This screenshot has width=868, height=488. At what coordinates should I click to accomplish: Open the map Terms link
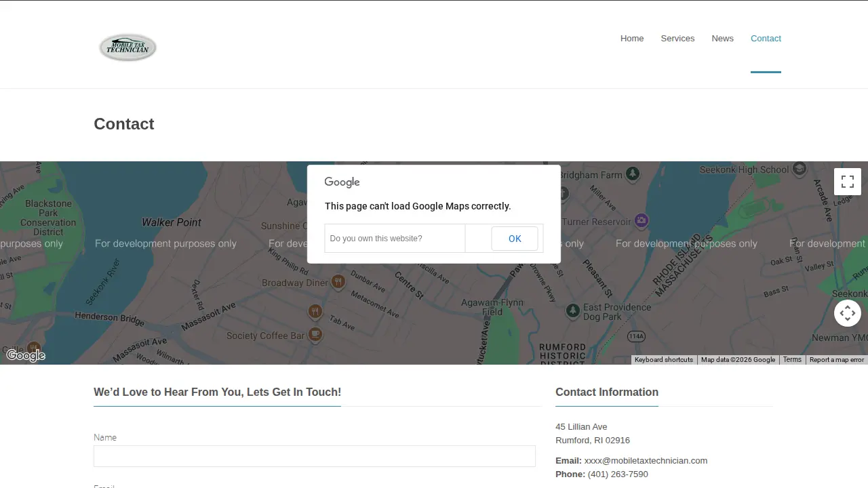click(792, 360)
